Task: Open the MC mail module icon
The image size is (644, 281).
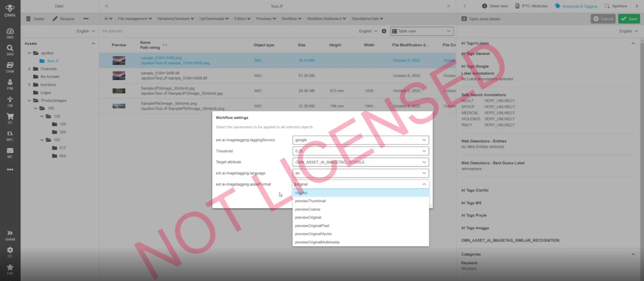Action: (10, 152)
